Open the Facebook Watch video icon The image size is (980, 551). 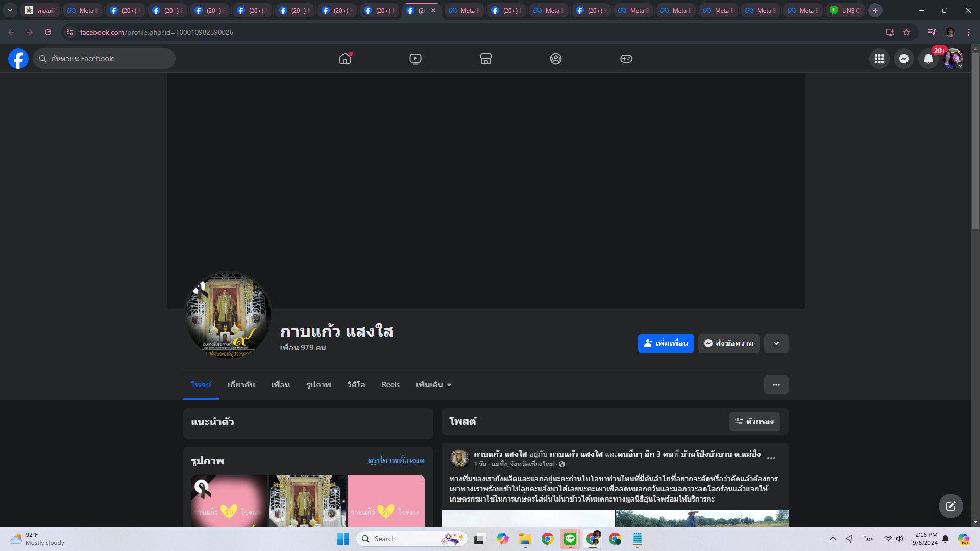pyautogui.click(x=415, y=59)
